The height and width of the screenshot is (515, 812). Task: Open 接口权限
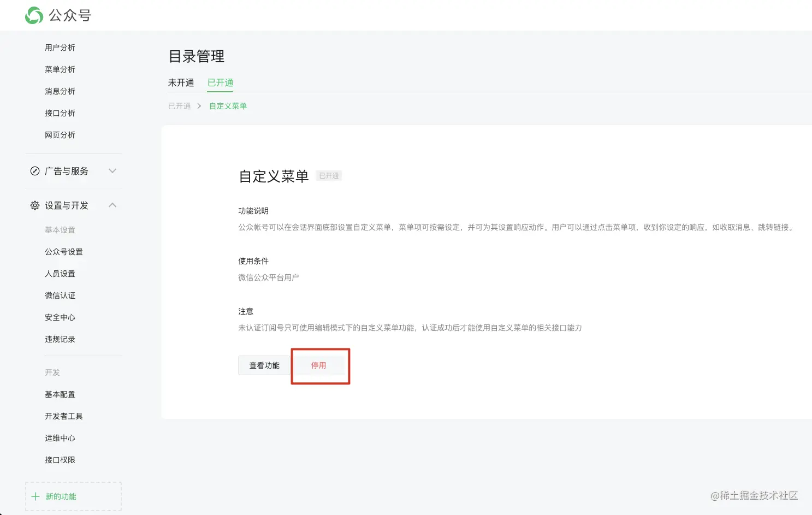[x=60, y=460]
